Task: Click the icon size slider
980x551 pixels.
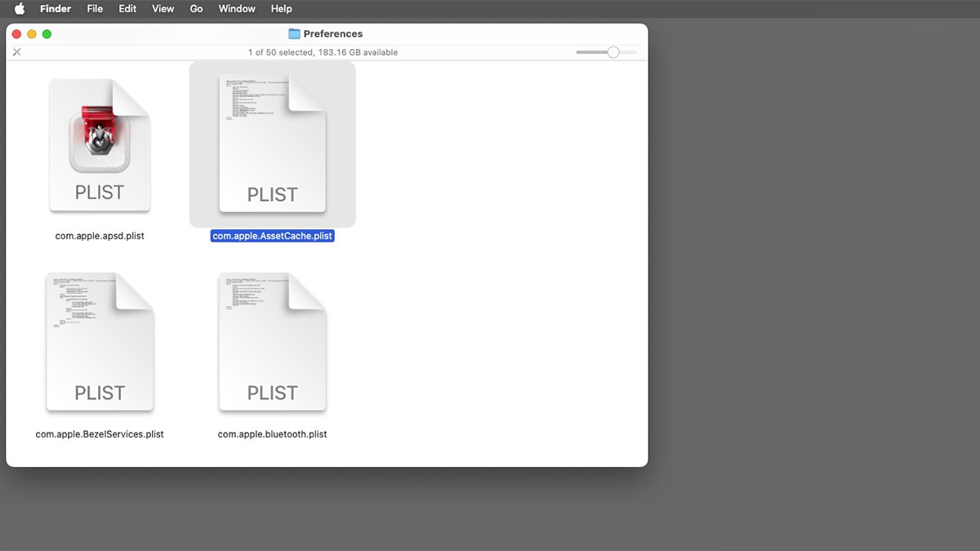Action: [x=606, y=52]
